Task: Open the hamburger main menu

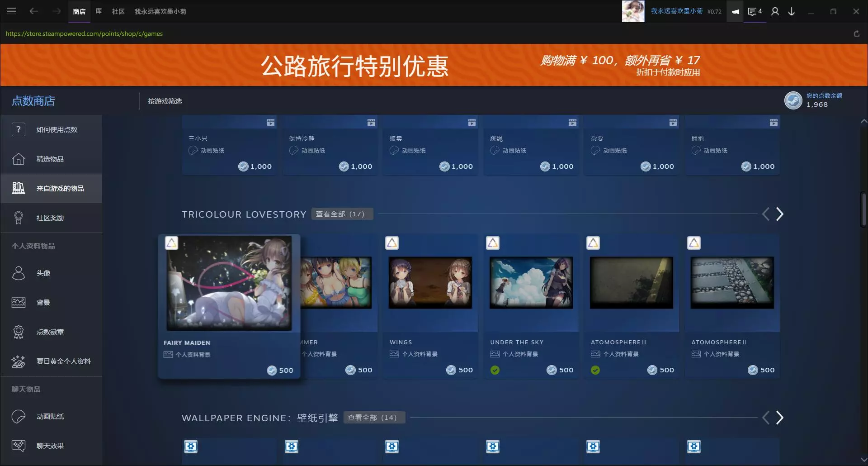Action: point(11,11)
